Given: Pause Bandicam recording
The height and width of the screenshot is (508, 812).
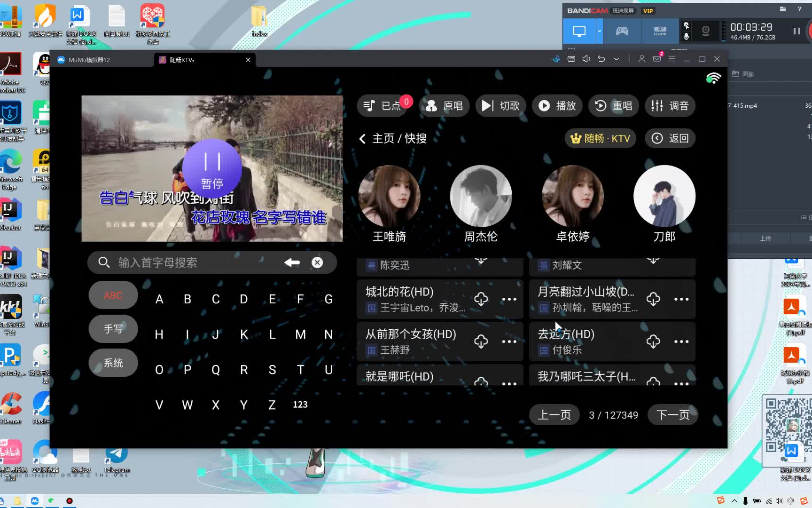Looking at the screenshot, I should tap(796, 31).
